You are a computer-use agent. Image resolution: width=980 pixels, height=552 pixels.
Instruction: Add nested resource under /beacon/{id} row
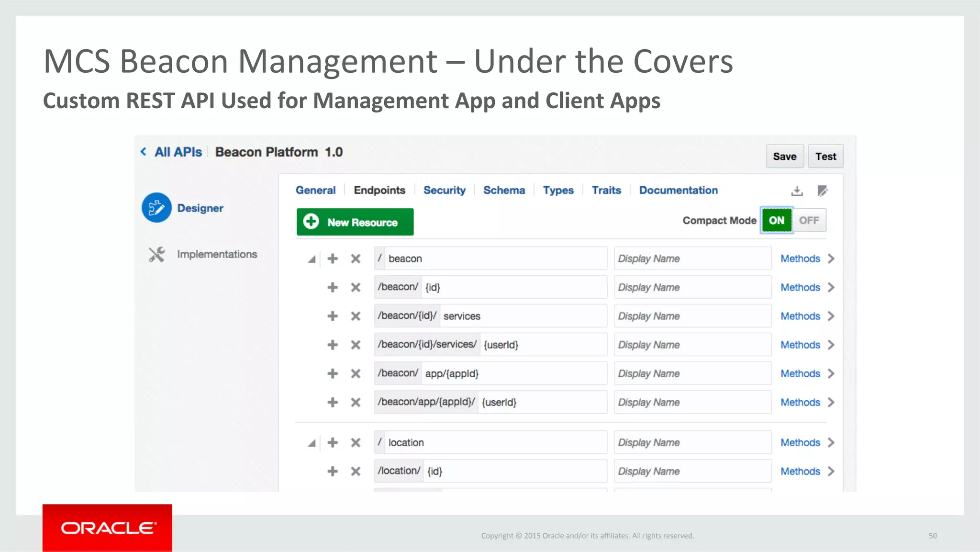point(333,287)
